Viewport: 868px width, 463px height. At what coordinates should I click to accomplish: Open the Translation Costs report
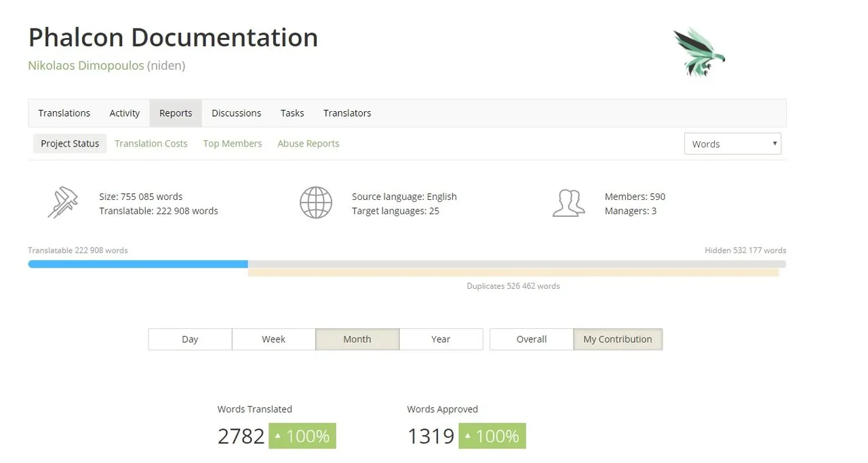click(x=151, y=144)
